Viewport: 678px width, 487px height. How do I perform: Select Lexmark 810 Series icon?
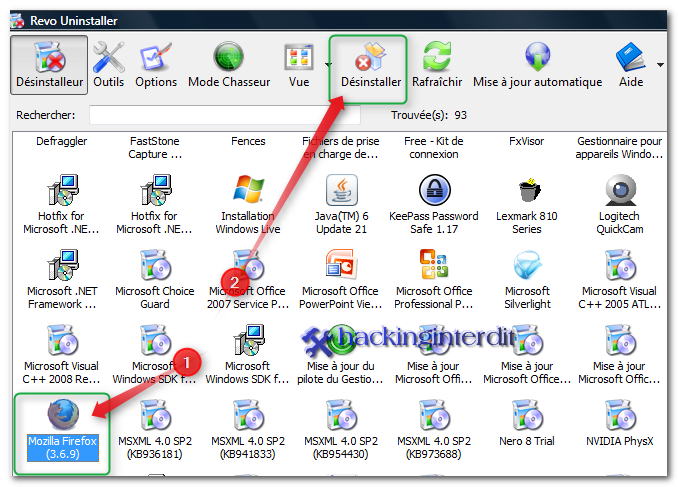tap(529, 190)
